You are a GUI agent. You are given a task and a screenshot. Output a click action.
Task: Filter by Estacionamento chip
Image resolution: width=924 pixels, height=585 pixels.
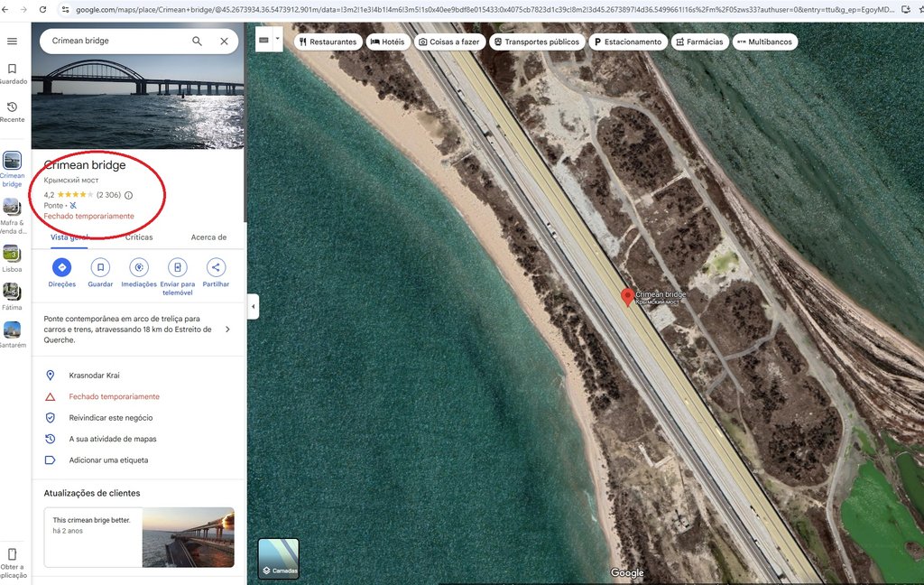coord(628,42)
